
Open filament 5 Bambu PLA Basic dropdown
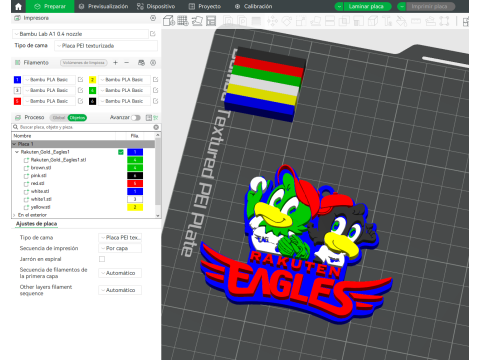(49, 101)
